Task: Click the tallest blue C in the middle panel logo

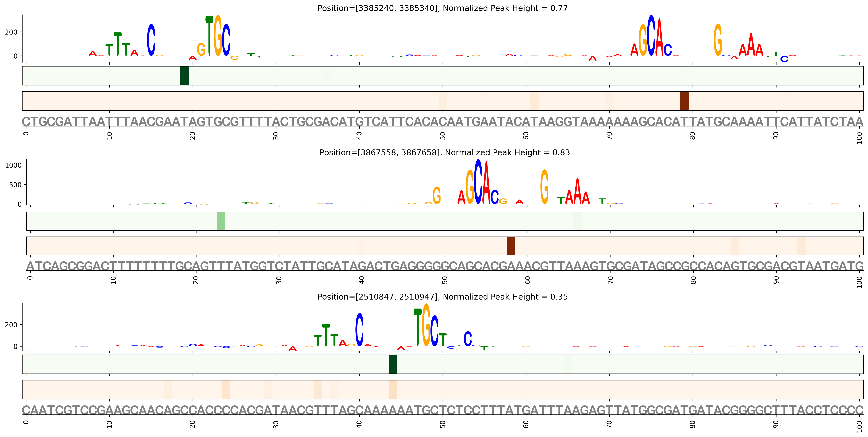Action: [x=478, y=181]
